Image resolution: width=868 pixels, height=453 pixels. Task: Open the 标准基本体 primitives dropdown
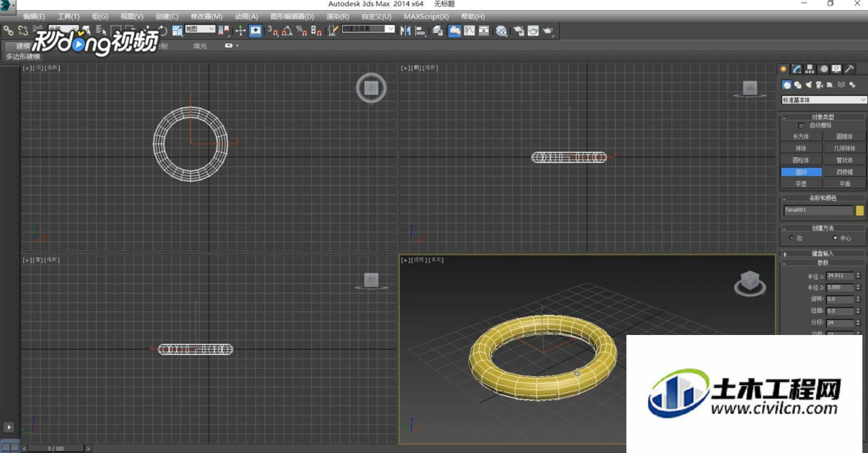point(824,100)
